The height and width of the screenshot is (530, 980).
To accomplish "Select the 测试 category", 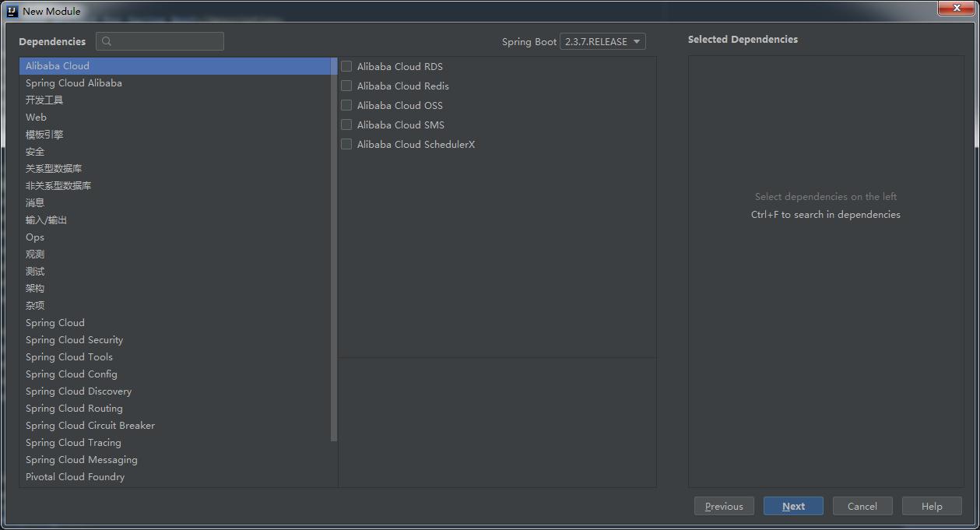I will [x=175, y=272].
